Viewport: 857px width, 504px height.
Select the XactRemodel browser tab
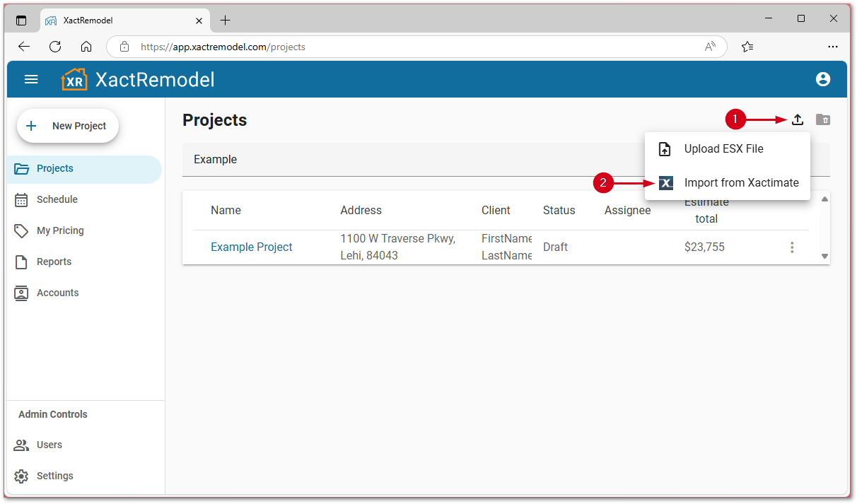(x=124, y=20)
